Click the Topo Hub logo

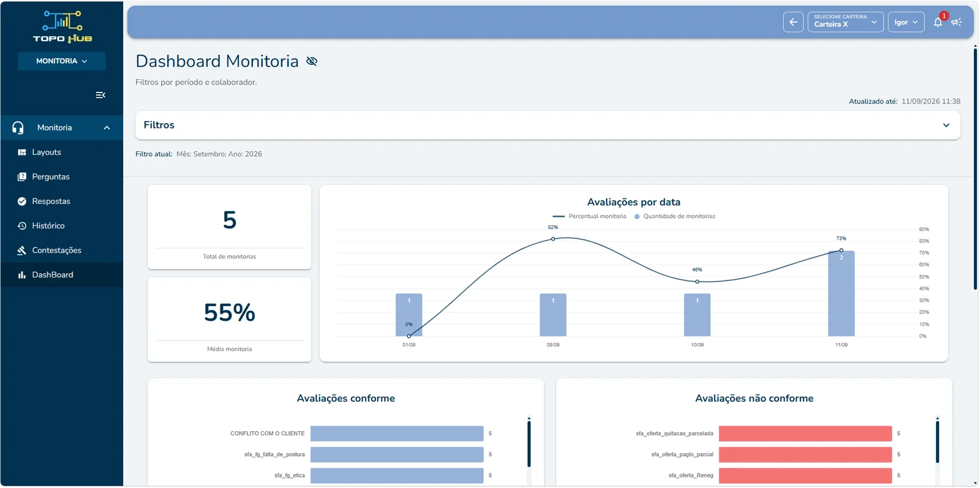62,27
